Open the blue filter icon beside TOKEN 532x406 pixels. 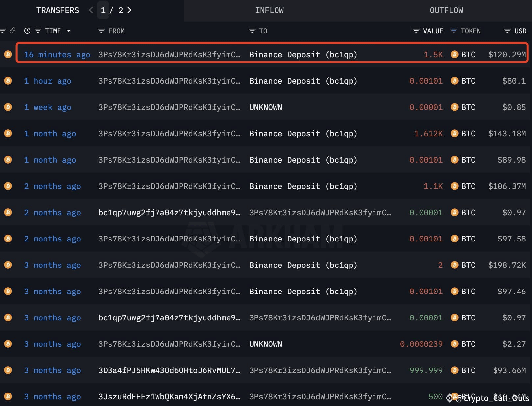(x=454, y=31)
